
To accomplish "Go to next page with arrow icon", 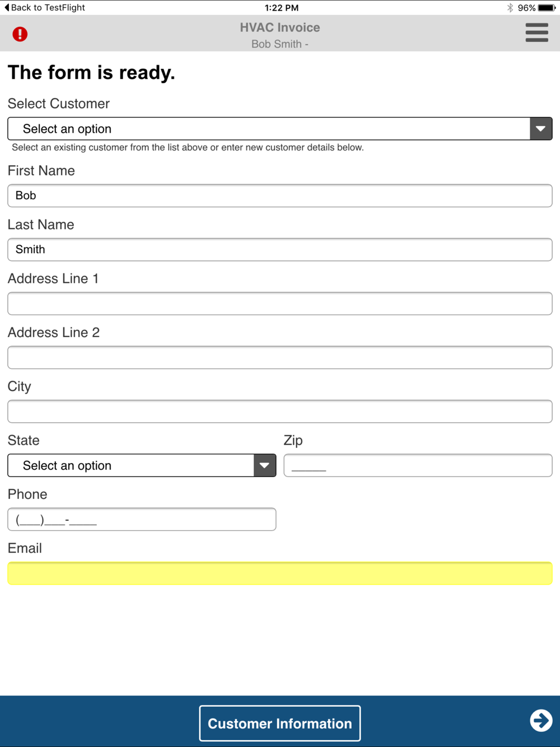I will click(541, 720).
